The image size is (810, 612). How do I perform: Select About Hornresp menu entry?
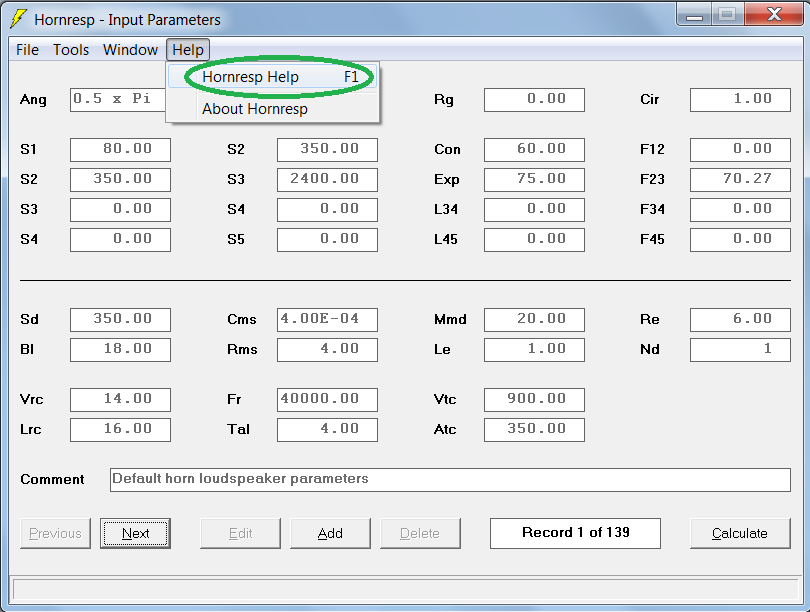[x=272, y=109]
